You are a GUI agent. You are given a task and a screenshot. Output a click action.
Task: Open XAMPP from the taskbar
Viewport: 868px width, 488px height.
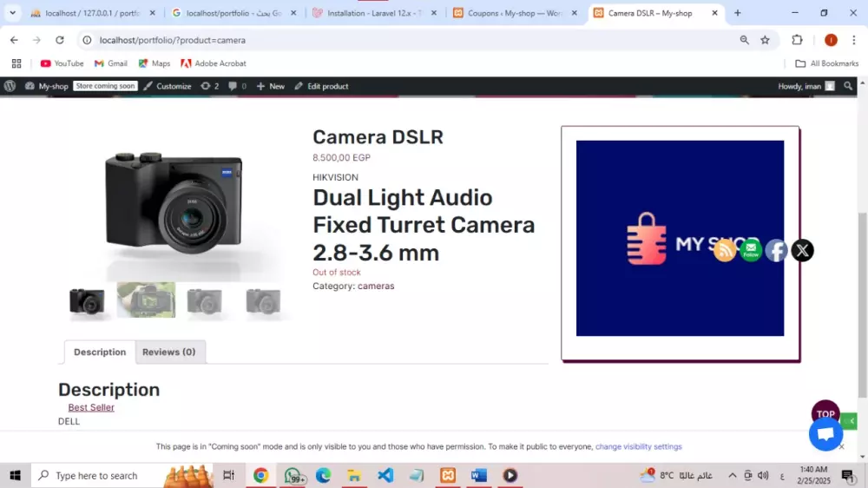[448, 475]
